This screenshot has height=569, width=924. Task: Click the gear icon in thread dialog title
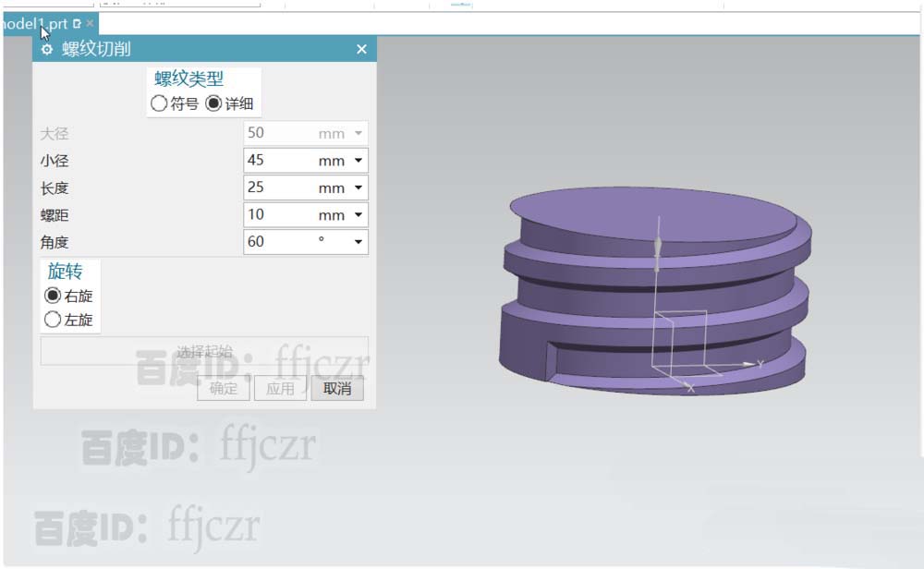tap(47, 50)
